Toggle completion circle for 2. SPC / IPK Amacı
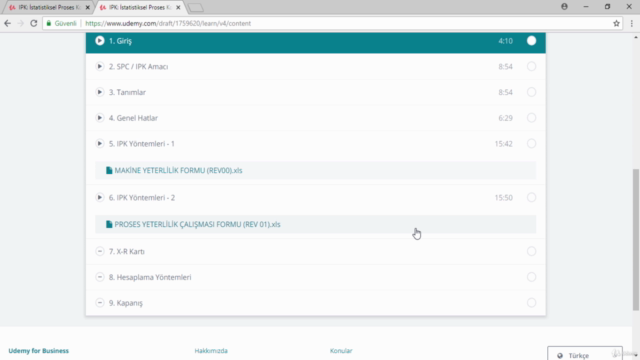Image resolution: width=640 pixels, height=360 pixels. coord(531,67)
